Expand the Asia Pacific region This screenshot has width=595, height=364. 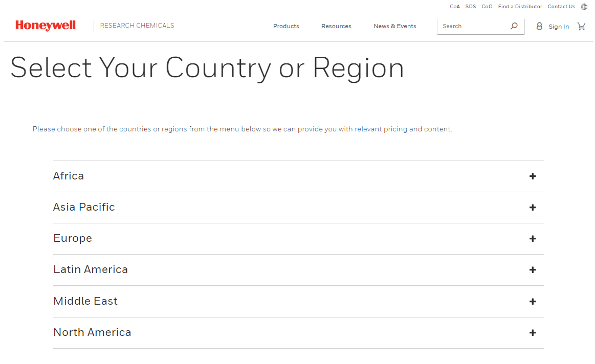point(84,207)
